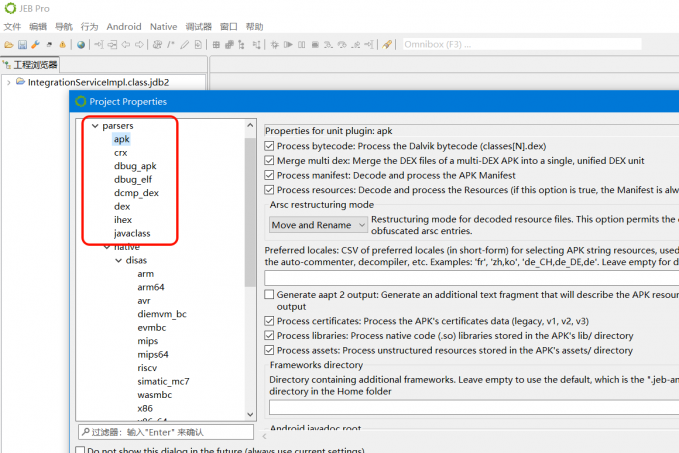Select dcmp_dex in parsers list
679x453 pixels.
tap(135, 193)
